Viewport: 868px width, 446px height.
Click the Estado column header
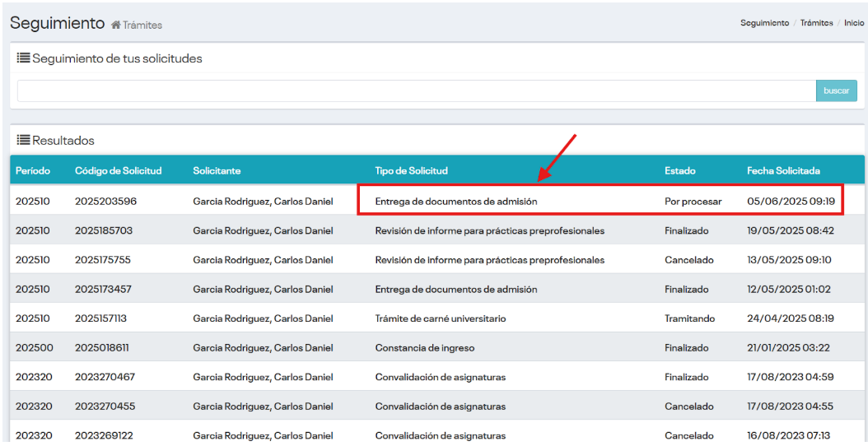(679, 171)
